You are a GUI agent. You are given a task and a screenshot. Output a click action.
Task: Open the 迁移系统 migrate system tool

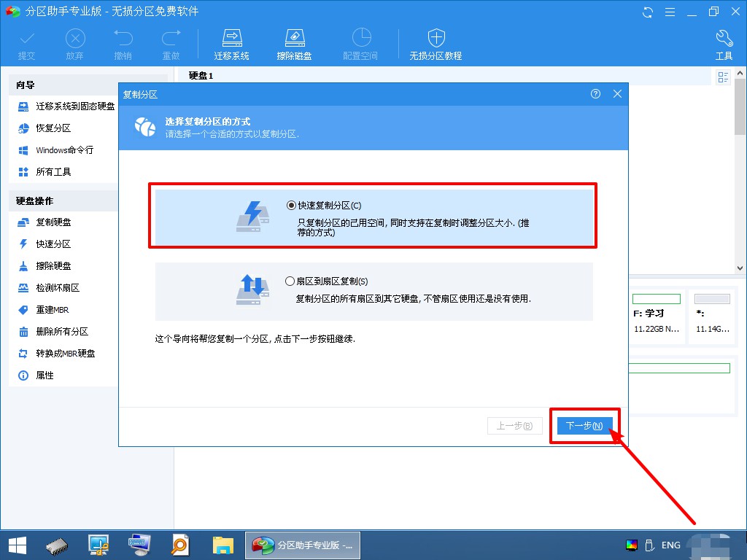pos(231,44)
